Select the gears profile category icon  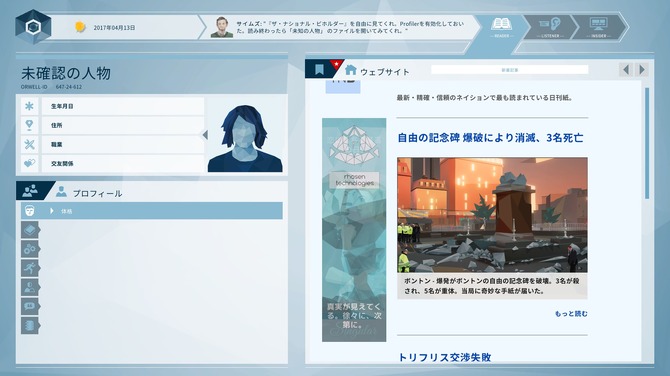[x=30, y=249]
